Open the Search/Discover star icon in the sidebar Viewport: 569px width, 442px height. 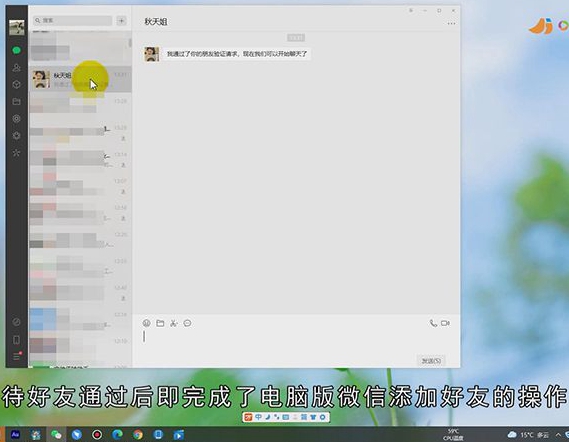[x=16, y=152]
